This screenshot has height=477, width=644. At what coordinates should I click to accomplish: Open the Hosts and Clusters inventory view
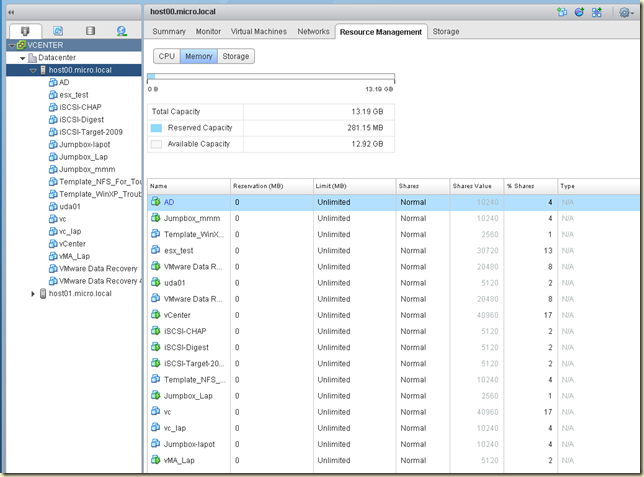tap(24, 31)
